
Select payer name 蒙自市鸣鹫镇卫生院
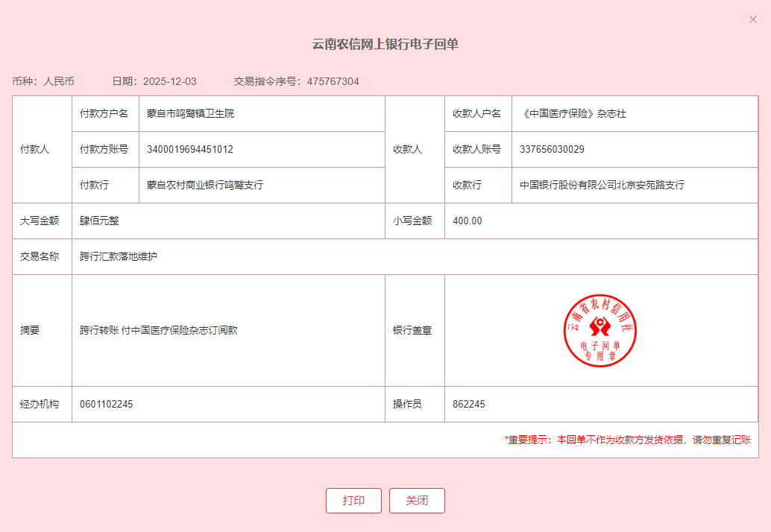point(190,114)
